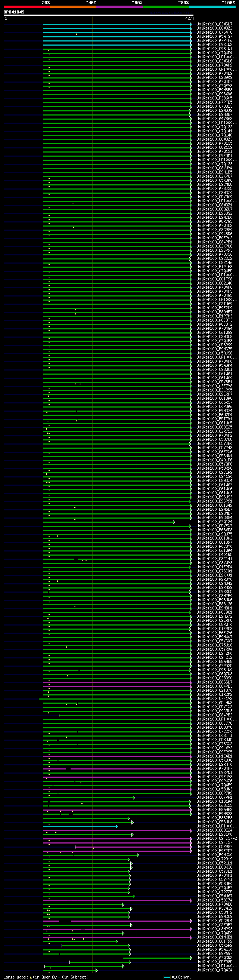Select the UniRef100_Q401R5 label
The height and width of the screenshot is (980, 239).
[214, 555]
